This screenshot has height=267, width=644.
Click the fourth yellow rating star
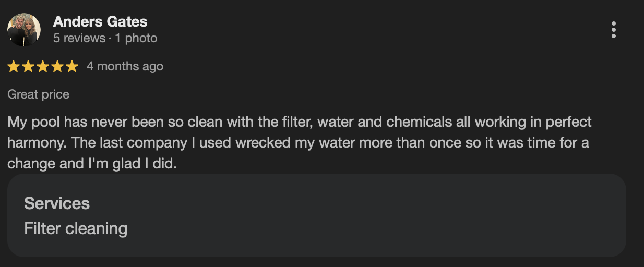coord(57,66)
